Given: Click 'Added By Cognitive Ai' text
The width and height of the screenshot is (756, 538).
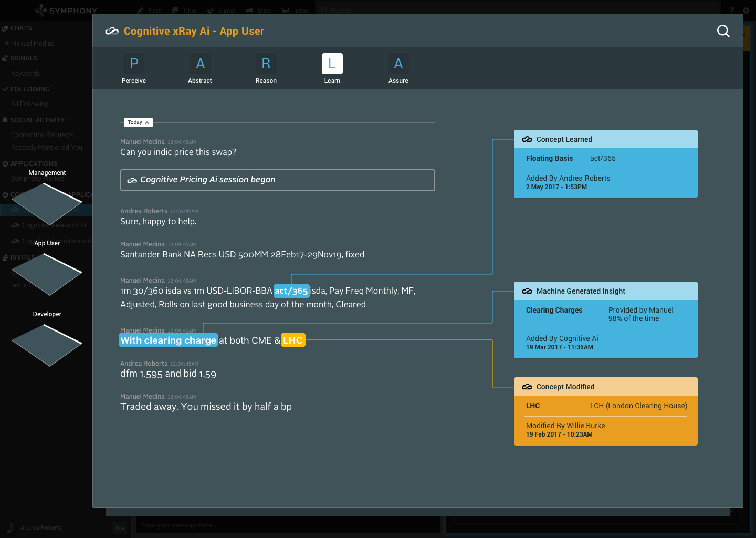Looking at the screenshot, I should coord(562,338).
